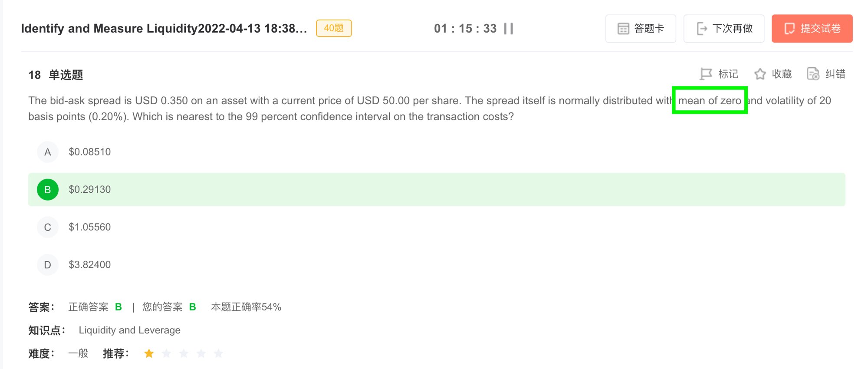Select answer option B green circle
The image size is (868, 369).
(48, 190)
